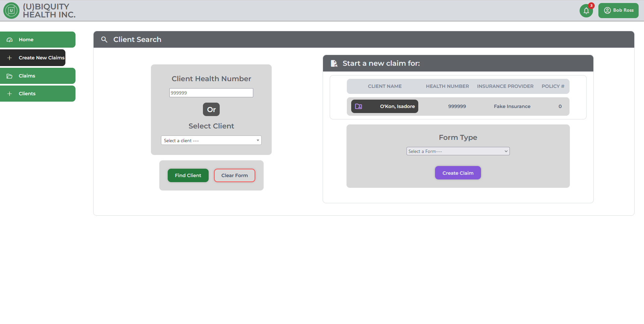Go to the Claims menu item
The image size is (644, 324).
pos(38,76)
